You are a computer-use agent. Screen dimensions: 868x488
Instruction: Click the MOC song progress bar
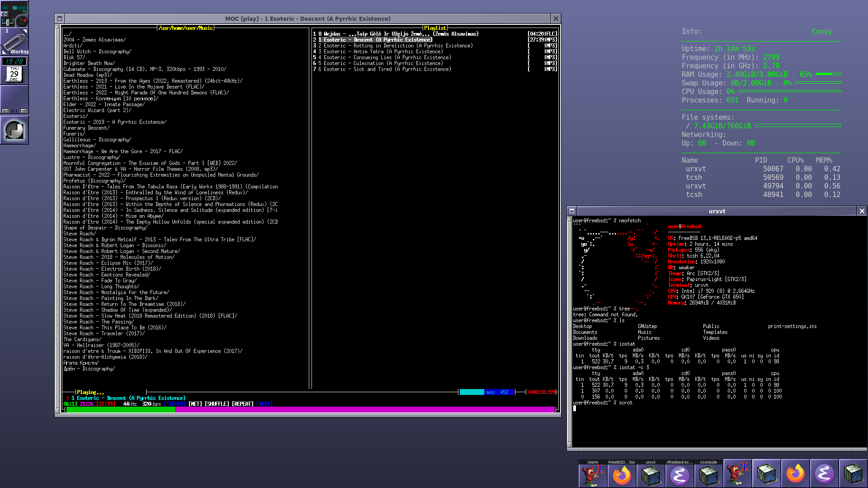(311, 410)
